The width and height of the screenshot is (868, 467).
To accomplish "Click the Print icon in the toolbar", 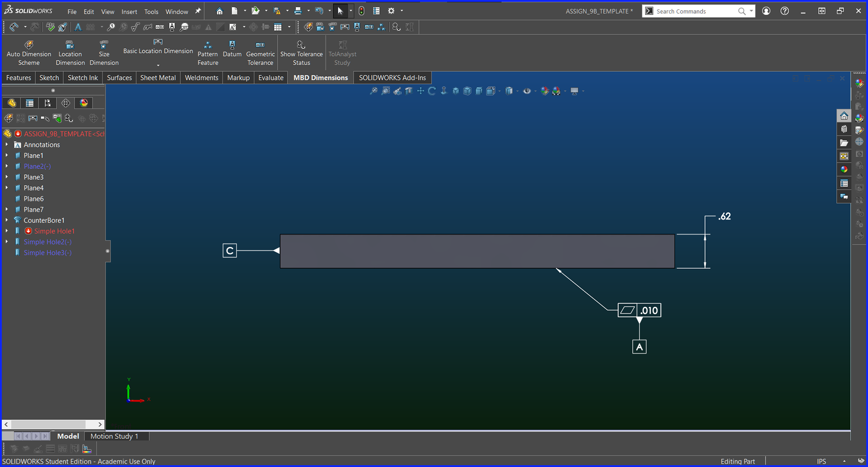I will click(298, 11).
